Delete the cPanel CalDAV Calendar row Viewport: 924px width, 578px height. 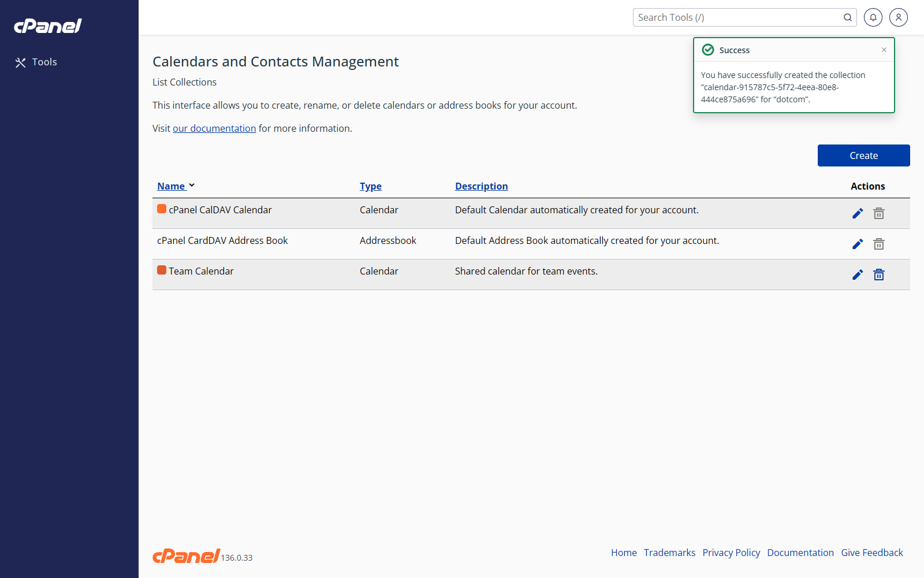tap(879, 213)
